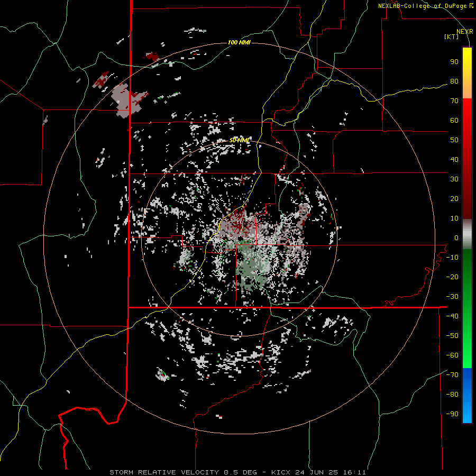Click the 40 value on the velocity scale

(x=454, y=160)
